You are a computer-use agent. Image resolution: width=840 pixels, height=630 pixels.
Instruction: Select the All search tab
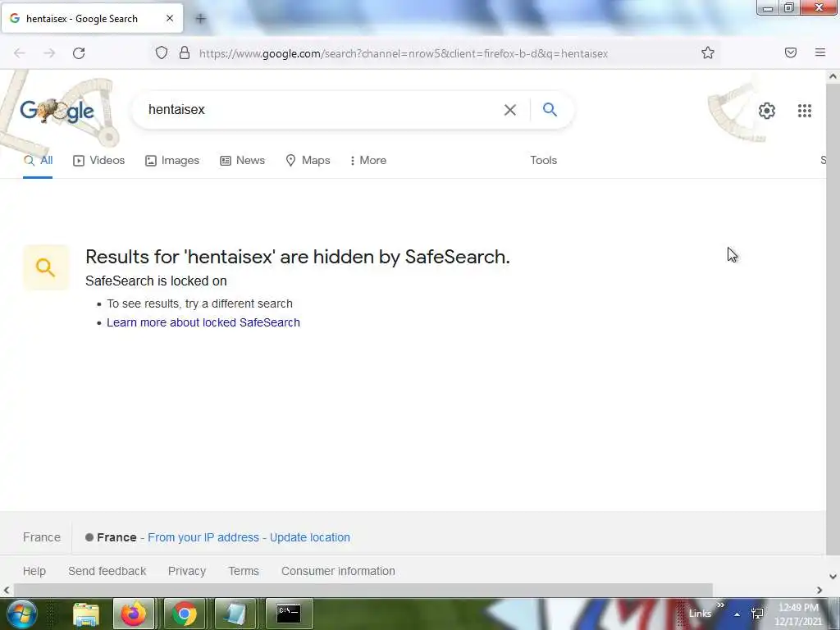38,160
